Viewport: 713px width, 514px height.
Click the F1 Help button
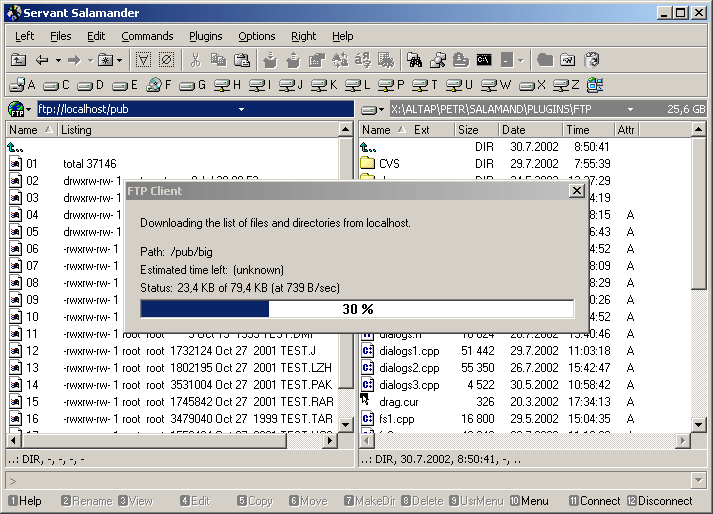25,501
